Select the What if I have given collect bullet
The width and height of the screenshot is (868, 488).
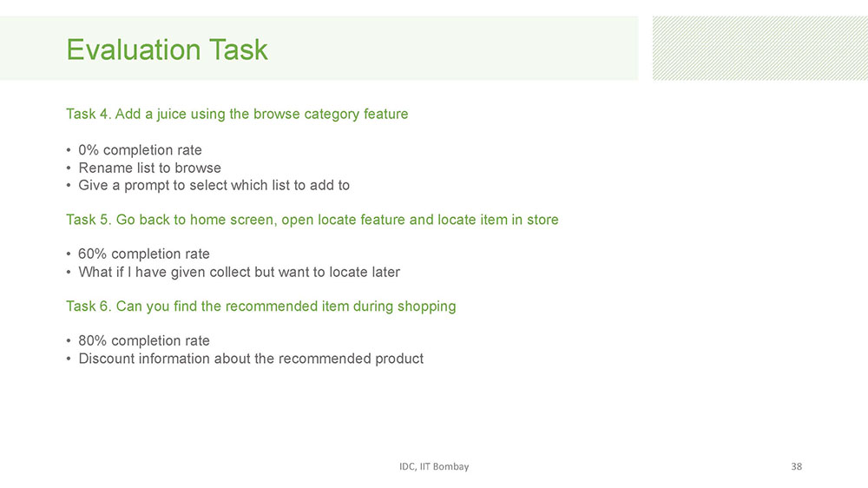click(x=240, y=272)
